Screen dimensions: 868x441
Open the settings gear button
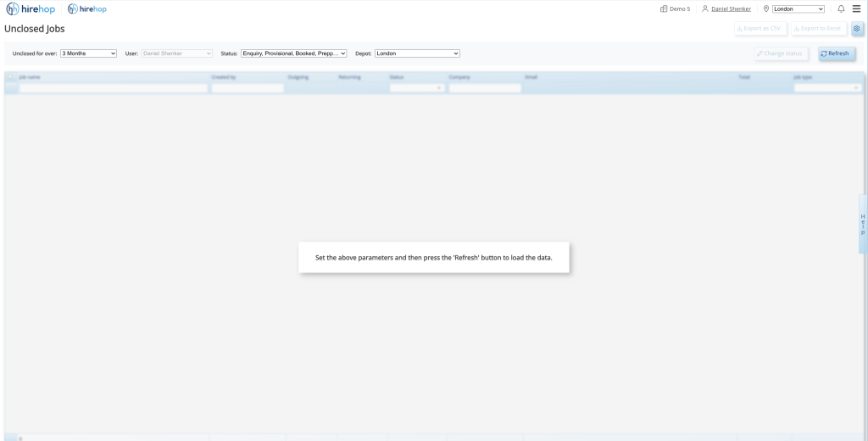pos(857,28)
